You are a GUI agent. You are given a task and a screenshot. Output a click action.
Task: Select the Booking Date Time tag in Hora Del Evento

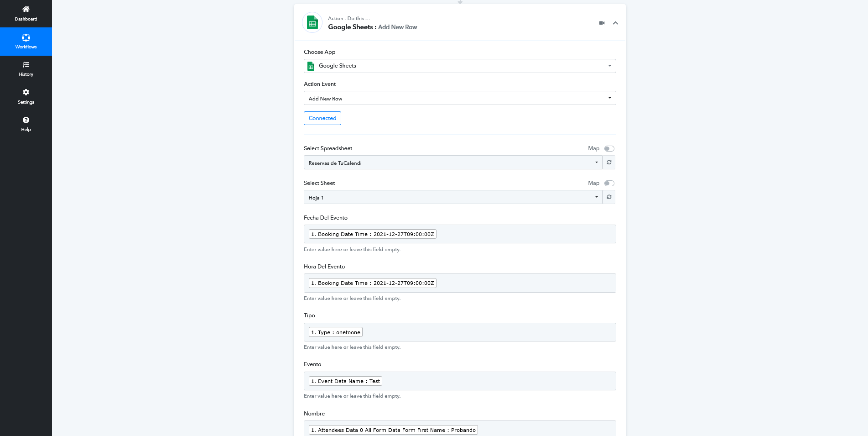tap(373, 283)
